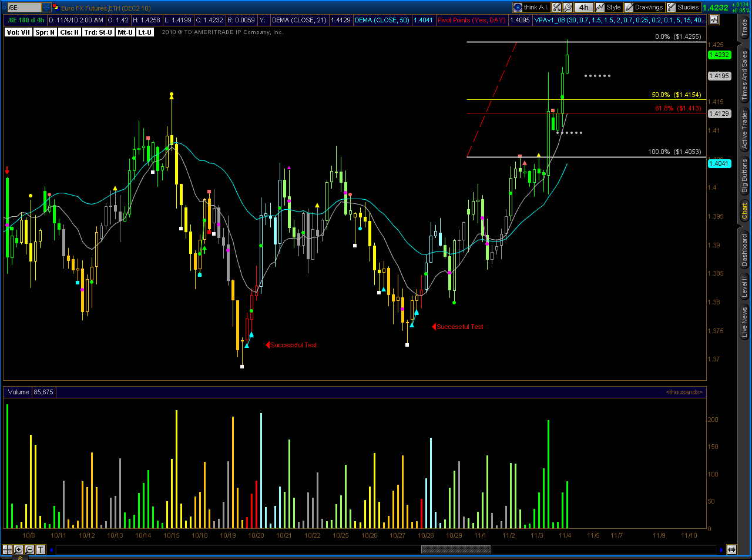Open the Active Trader side tab
Image resolution: width=752 pixels, height=560 pixels.
[744, 129]
